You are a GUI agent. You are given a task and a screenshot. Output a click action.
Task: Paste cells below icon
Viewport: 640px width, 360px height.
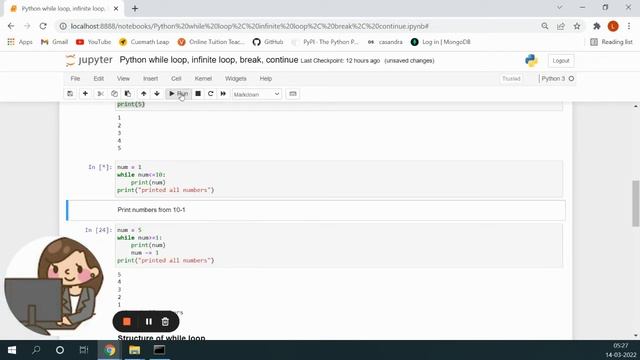(128, 94)
